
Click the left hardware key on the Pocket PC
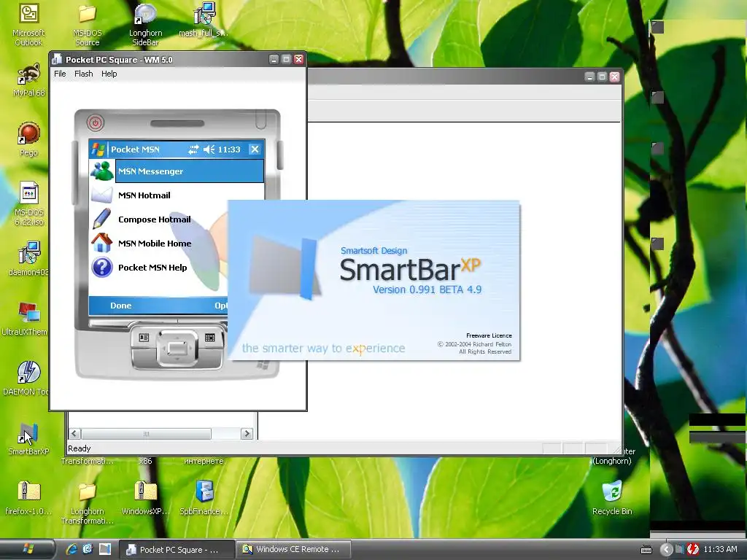(x=144, y=338)
